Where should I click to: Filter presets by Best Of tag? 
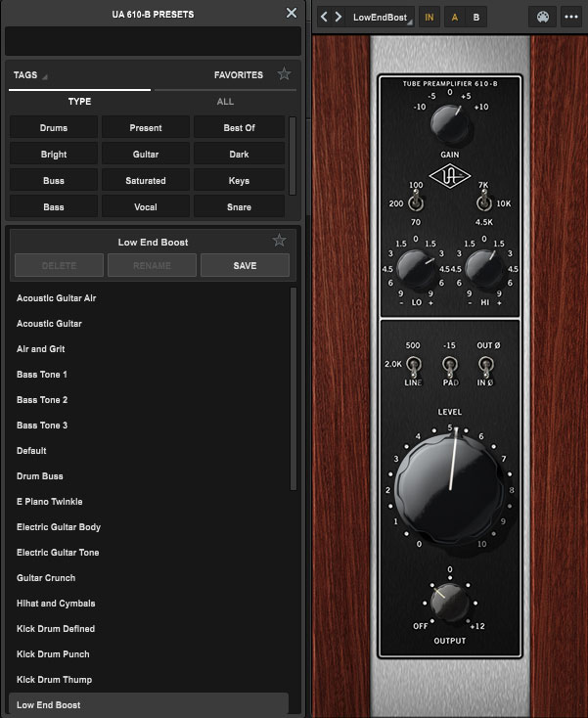pyautogui.click(x=239, y=128)
